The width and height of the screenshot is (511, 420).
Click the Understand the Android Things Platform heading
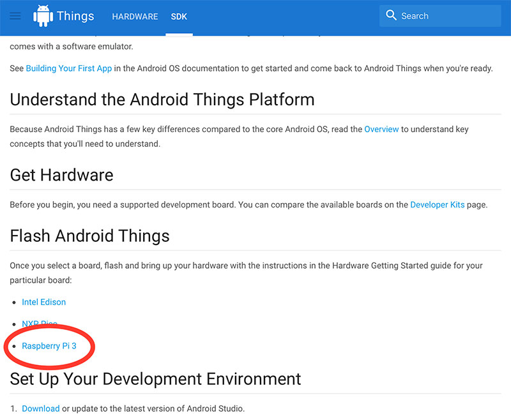[162, 100]
